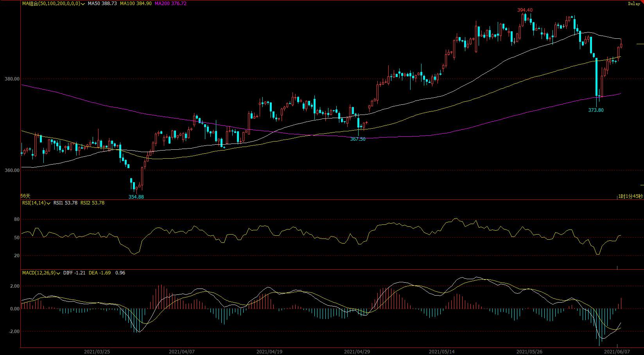Screen dimensions: 644x355
Task: Select the MA100 384.90 legend label
Action: pos(136,3)
